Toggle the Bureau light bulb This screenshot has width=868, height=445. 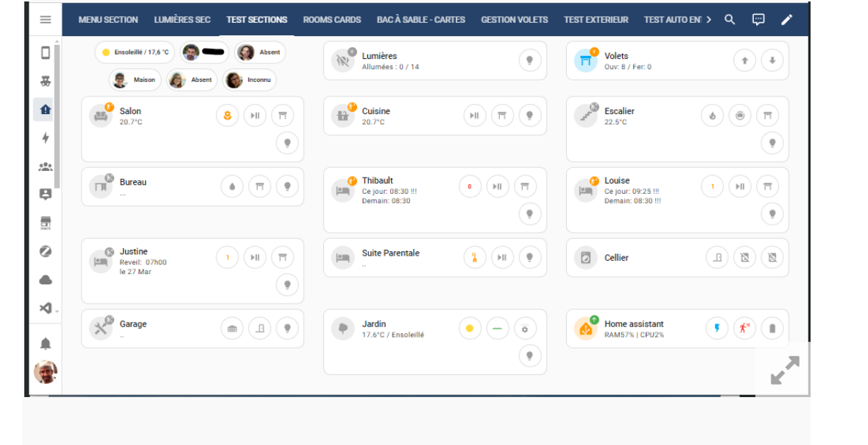pos(287,186)
